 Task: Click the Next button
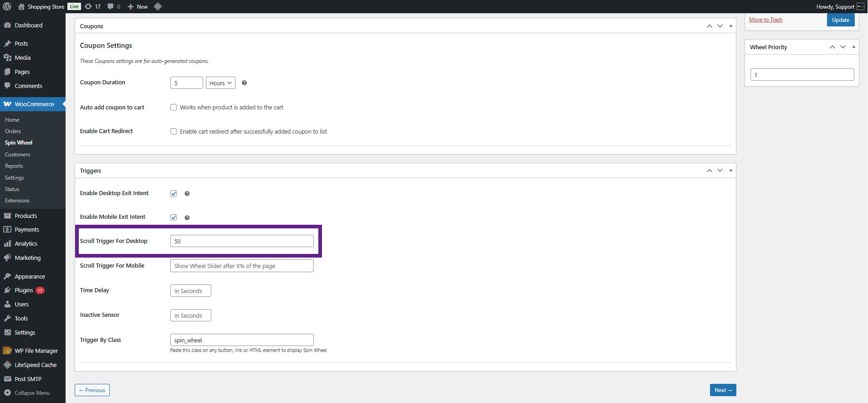[x=723, y=390]
